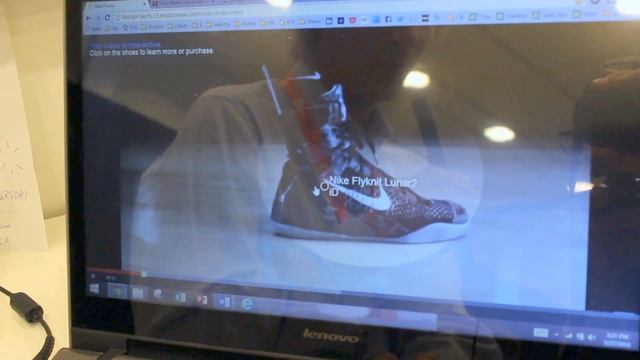Open the dark blue square bookmark icon
The width and height of the screenshot is (640, 360).
click(x=340, y=20)
